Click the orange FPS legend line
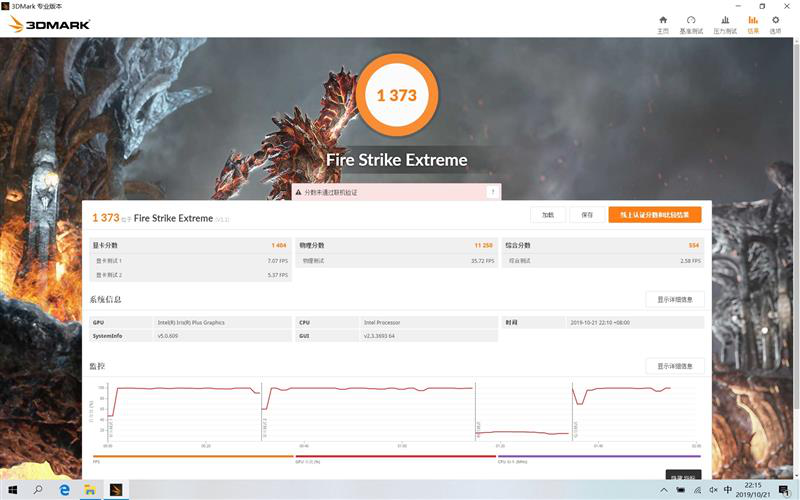The image size is (800, 500). point(193,457)
